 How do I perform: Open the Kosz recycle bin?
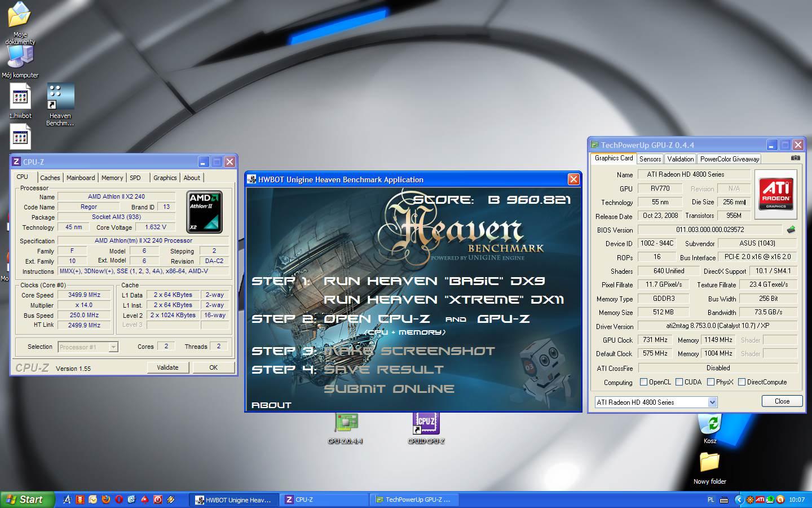(x=710, y=428)
